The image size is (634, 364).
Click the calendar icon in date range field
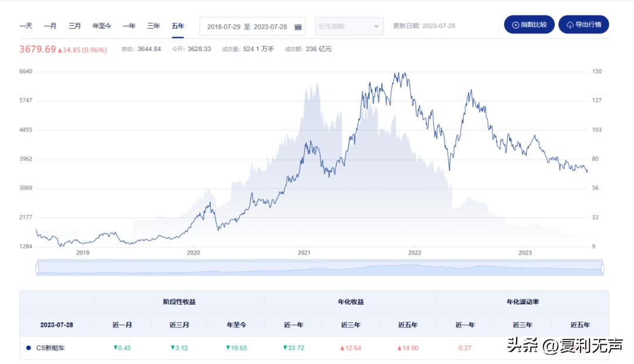tap(298, 26)
